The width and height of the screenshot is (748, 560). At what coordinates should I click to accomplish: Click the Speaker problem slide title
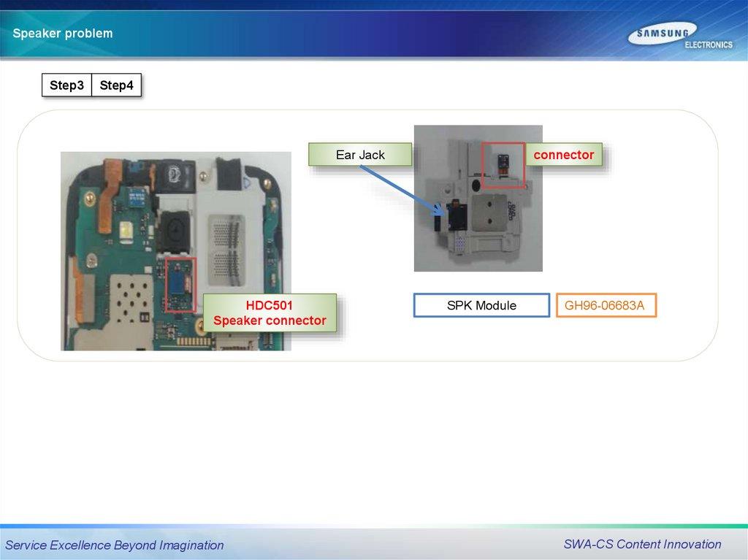pos(63,34)
